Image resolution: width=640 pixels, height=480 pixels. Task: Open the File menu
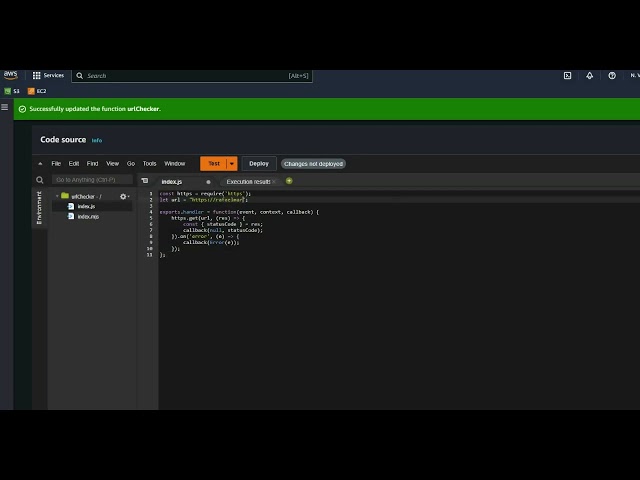56,164
